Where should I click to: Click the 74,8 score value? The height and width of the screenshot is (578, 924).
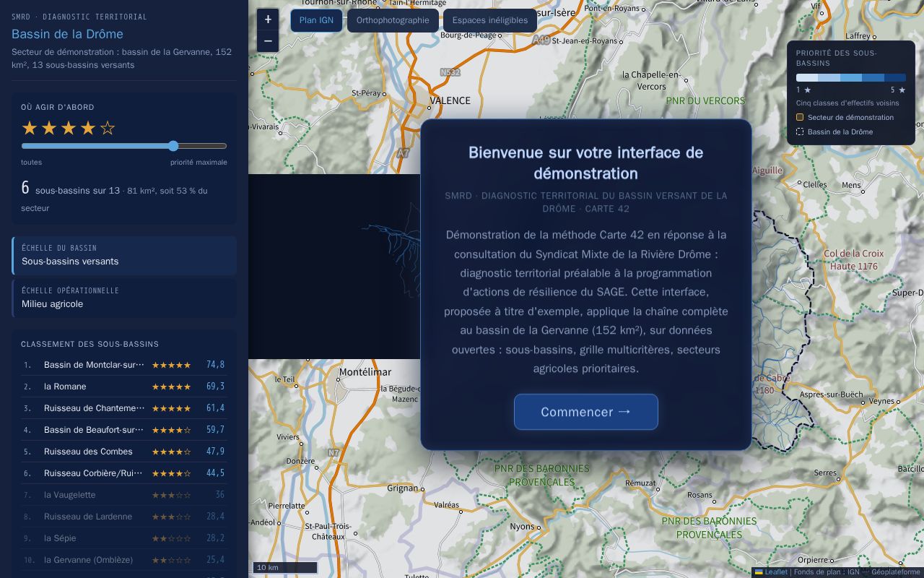coord(215,365)
